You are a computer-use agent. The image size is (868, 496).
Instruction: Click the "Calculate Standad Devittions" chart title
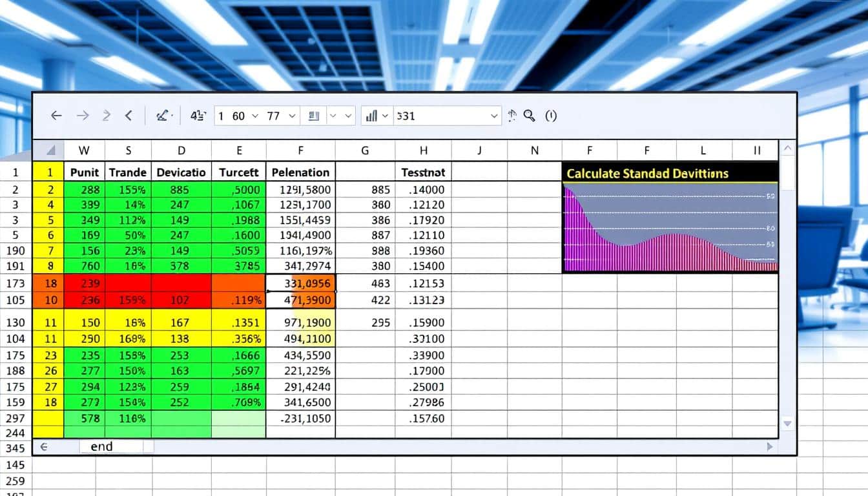(647, 173)
